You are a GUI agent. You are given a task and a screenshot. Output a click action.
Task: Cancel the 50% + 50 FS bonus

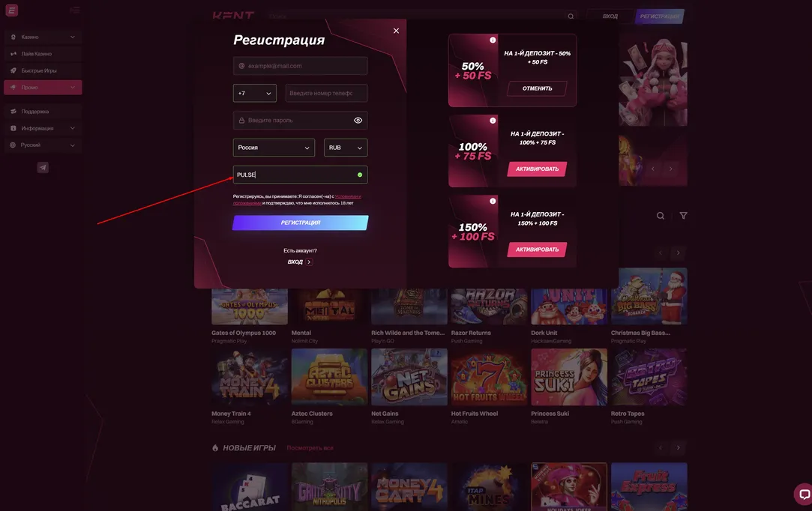click(x=537, y=88)
